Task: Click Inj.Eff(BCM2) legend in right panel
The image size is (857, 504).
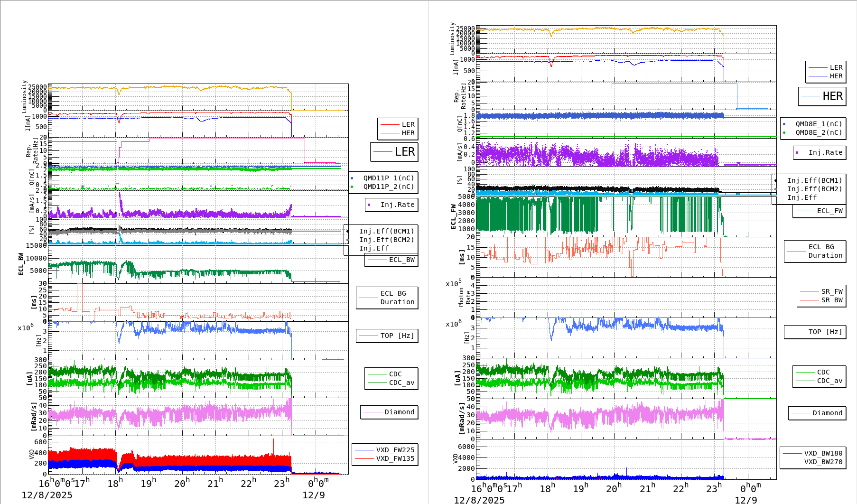Action: pyautogui.click(x=814, y=189)
